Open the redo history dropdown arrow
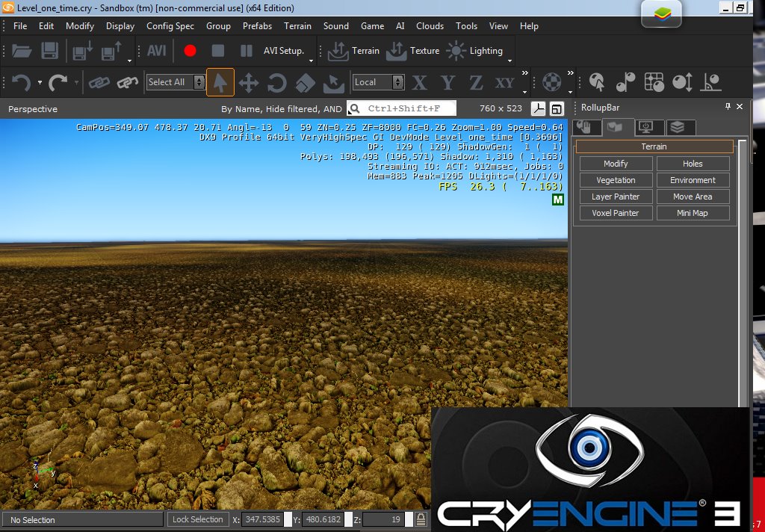Screen dimensions: 765x532 pos(76,82)
